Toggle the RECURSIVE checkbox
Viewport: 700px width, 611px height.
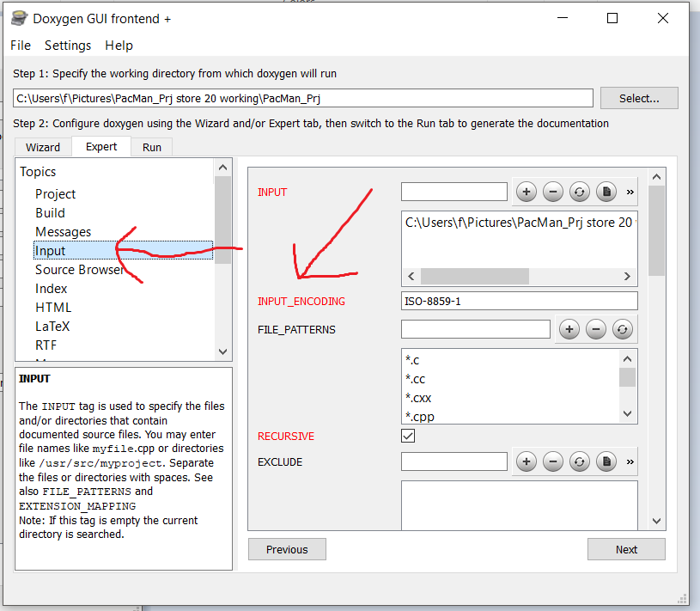[x=408, y=436]
